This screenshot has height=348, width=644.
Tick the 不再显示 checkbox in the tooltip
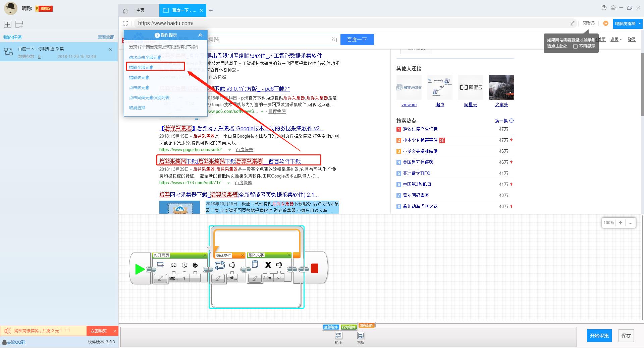coord(575,46)
